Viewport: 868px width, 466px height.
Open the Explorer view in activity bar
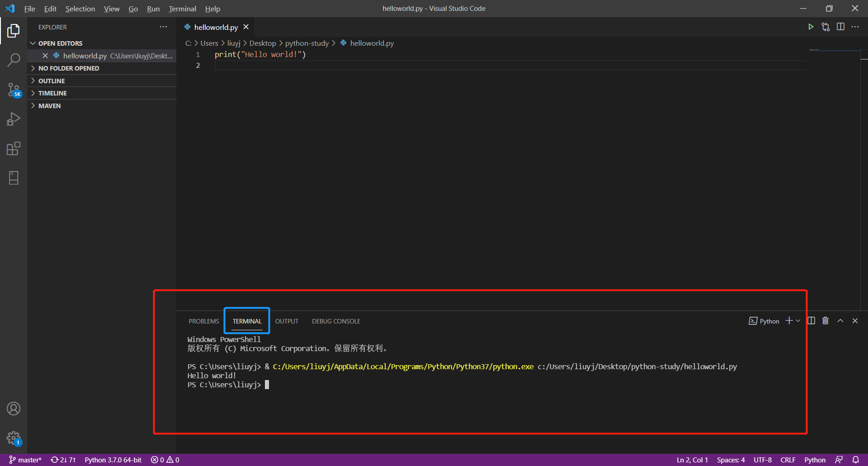(x=14, y=31)
